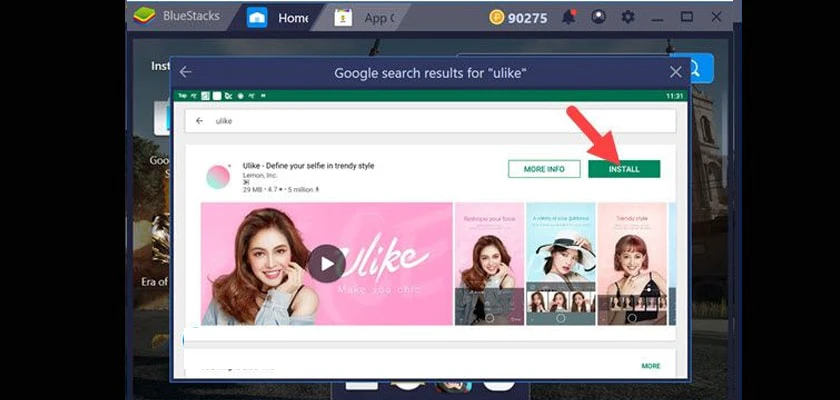840x400 pixels.
Task: Go back in the Google search results dialog
Action: 185,72
